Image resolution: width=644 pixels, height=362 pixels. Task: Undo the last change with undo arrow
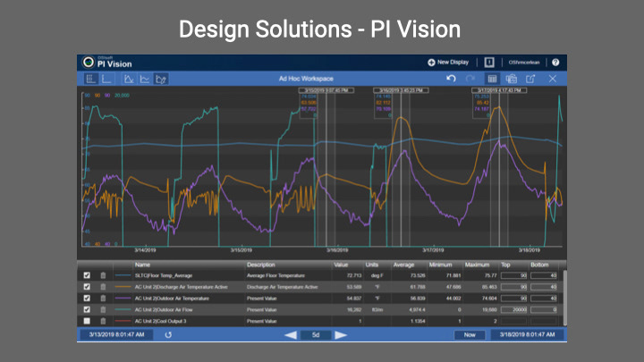click(451, 79)
